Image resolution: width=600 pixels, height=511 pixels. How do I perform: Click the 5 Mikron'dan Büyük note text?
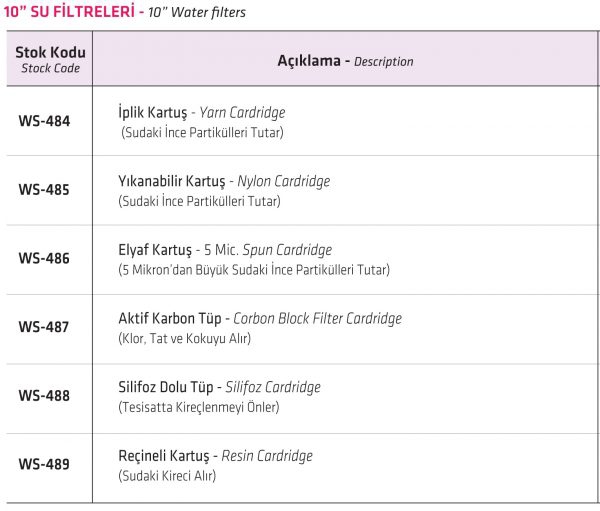pyautogui.click(x=254, y=270)
